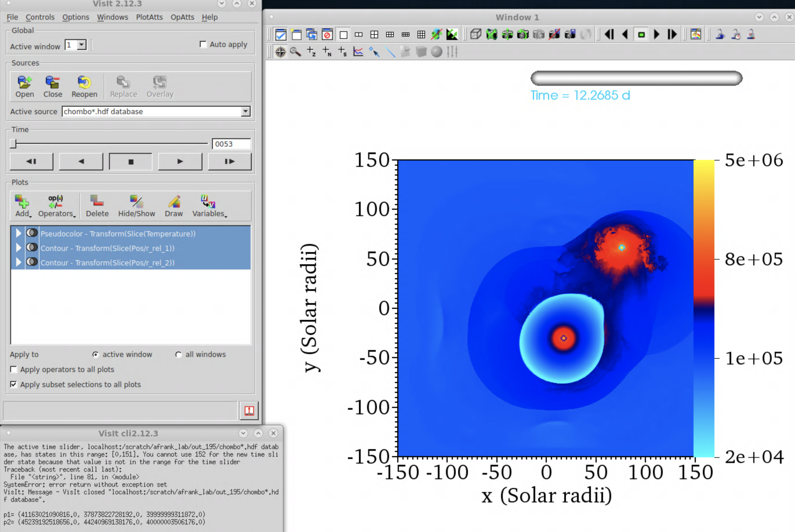Open the Options menu
The height and width of the screenshot is (532, 795).
76,17
